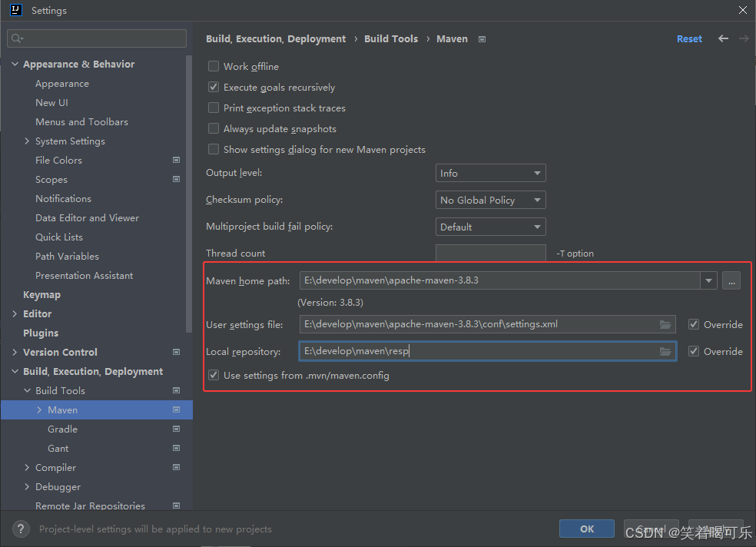Screen dimensions: 756x547
Task: Open Menus and Toolbars settings
Action: pyautogui.click(x=81, y=122)
